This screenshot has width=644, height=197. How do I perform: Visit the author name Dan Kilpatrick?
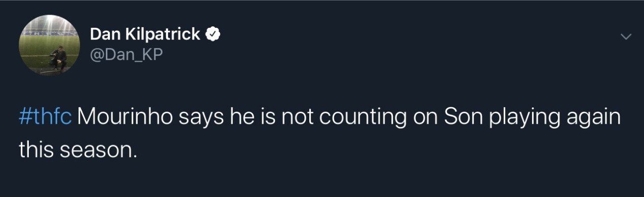[146, 34]
